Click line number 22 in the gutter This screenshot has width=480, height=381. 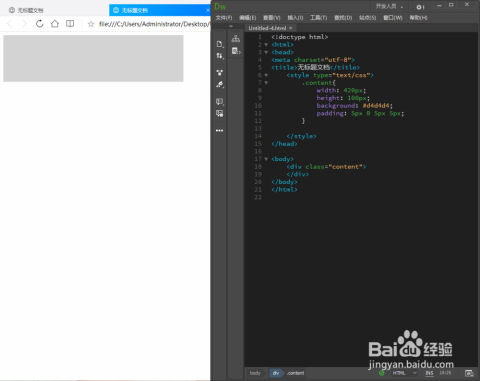(x=258, y=197)
